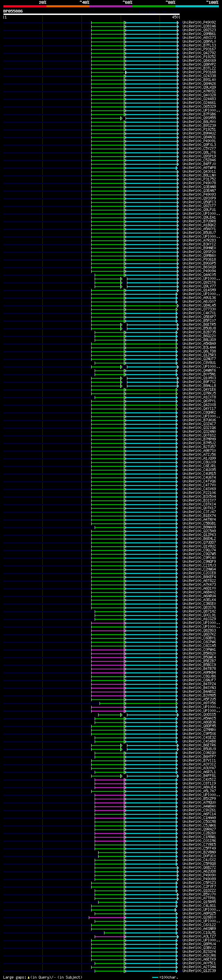Click the purple ~60% identity legend segment
This screenshot has height=980, width=222.
111,6
